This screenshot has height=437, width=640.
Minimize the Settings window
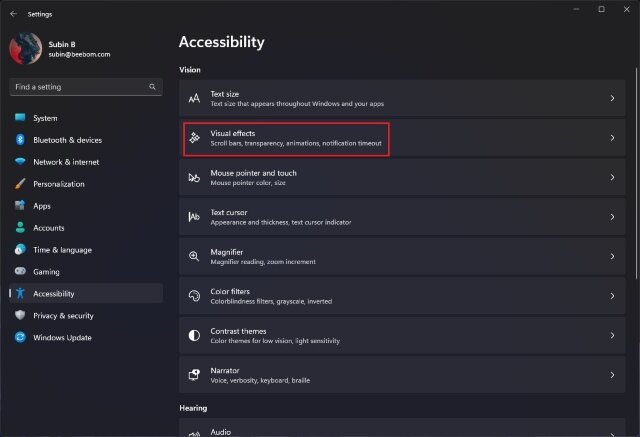[576, 9]
